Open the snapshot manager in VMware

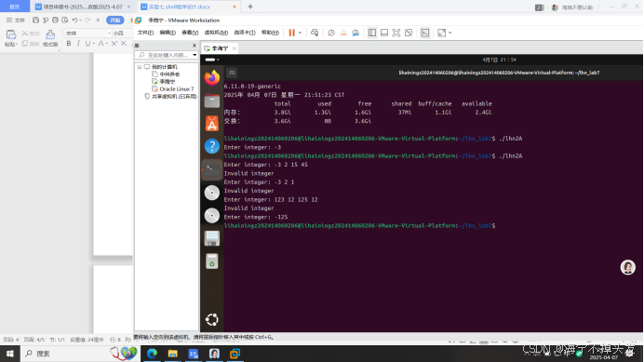point(356,33)
